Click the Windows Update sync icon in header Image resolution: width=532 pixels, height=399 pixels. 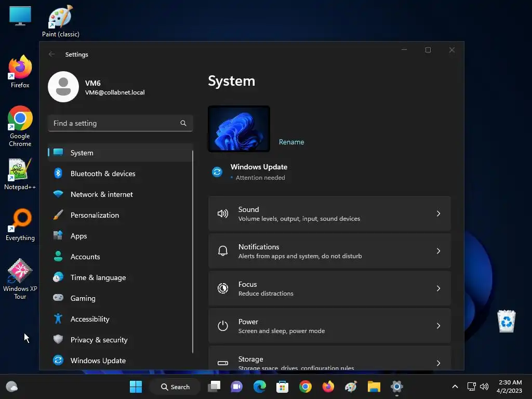[217, 172]
